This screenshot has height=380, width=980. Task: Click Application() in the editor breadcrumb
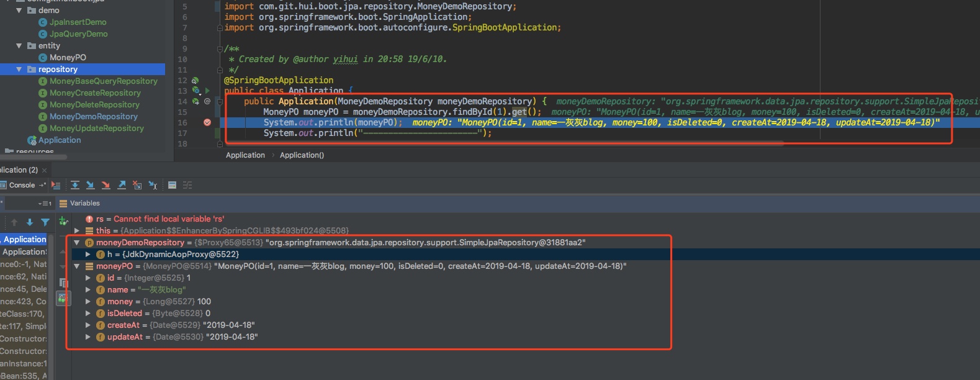[x=302, y=155]
